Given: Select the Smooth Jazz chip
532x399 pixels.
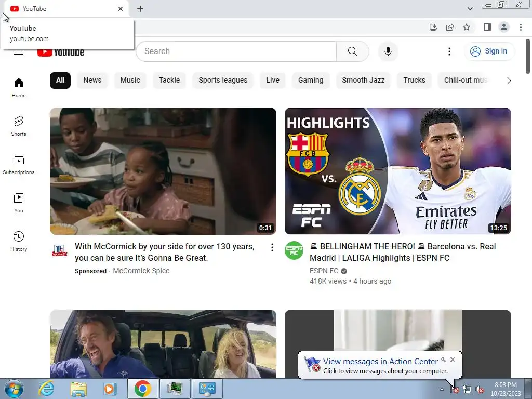Looking at the screenshot, I should click(x=363, y=80).
